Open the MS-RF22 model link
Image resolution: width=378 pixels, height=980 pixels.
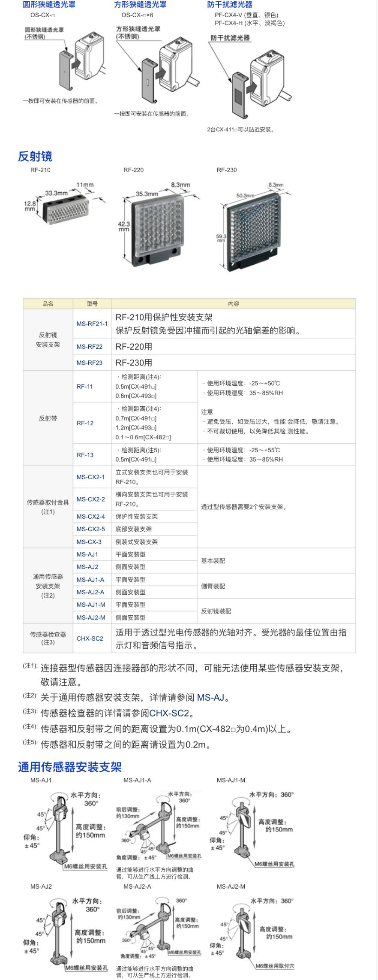pyautogui.click(x=90, y=347)
